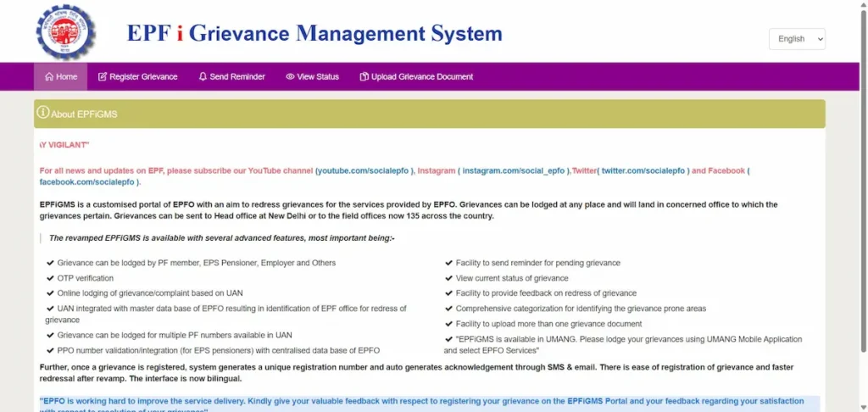Open the View Status menu item
The width and height of the screenshot is (868, 412).
point(312,76)
